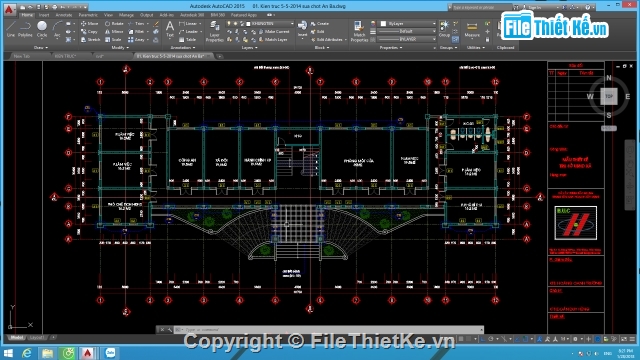This screenshot has width=640, height=360.
Task: Switch to the Annotate ribbon tab
Action: [x=64, y=15]
